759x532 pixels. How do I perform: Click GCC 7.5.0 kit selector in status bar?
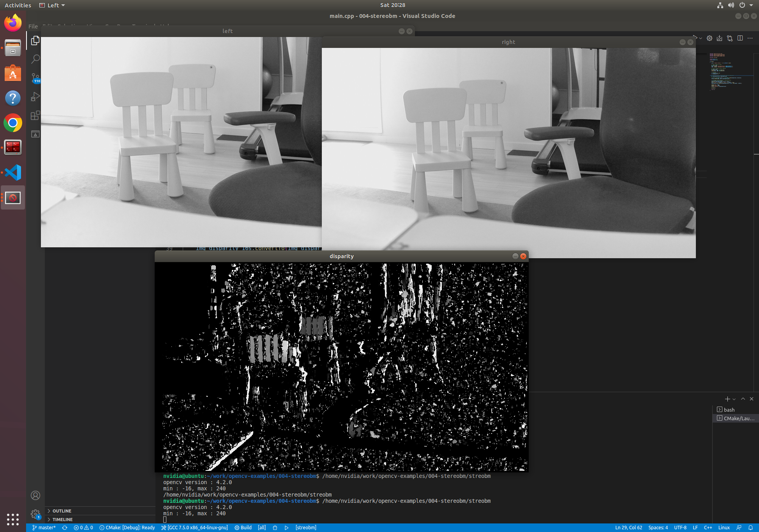[195, 528]
